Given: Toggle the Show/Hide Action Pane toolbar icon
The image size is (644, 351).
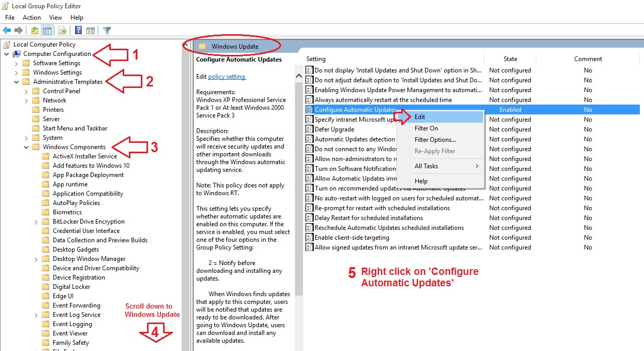Looking at the screenshot, I should click(x=91, y=31).
